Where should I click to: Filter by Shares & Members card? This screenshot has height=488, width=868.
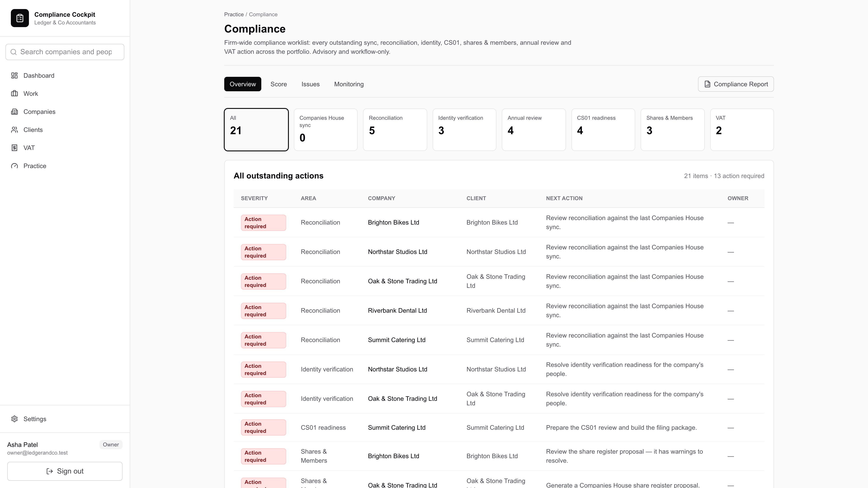point(672,130)
